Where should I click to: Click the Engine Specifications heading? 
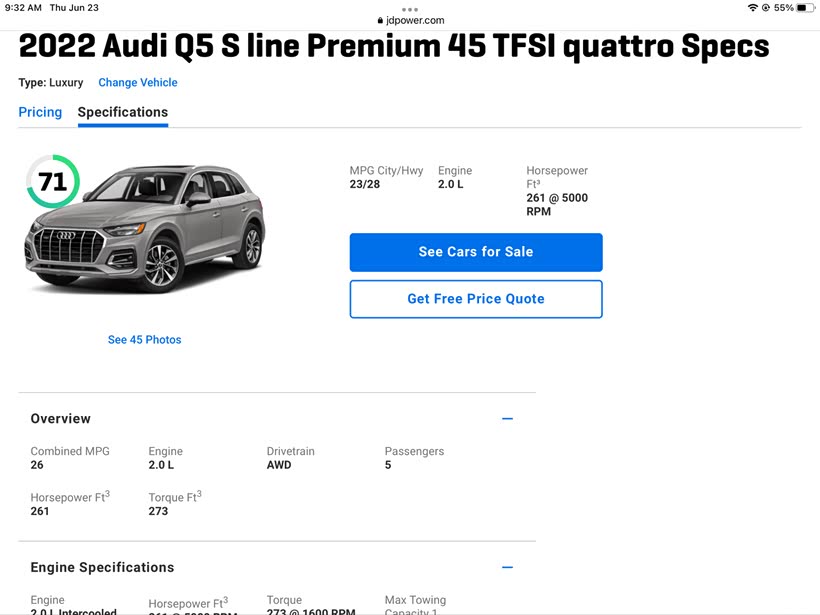102,568
